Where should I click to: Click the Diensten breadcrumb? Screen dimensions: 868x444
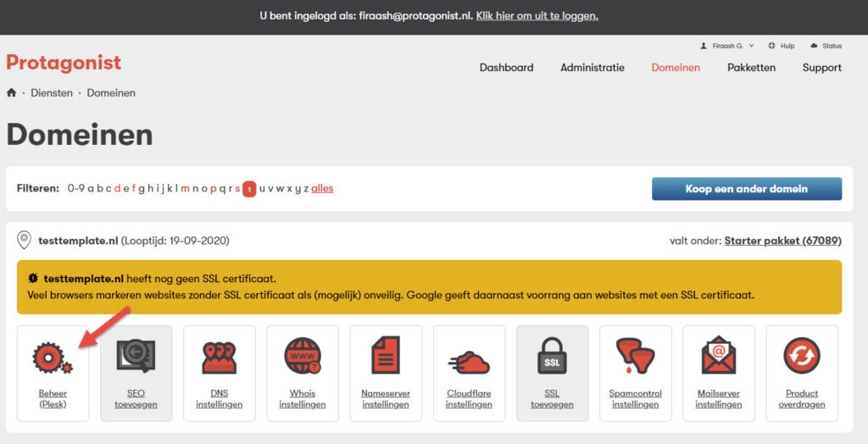[x=52, y=93]
